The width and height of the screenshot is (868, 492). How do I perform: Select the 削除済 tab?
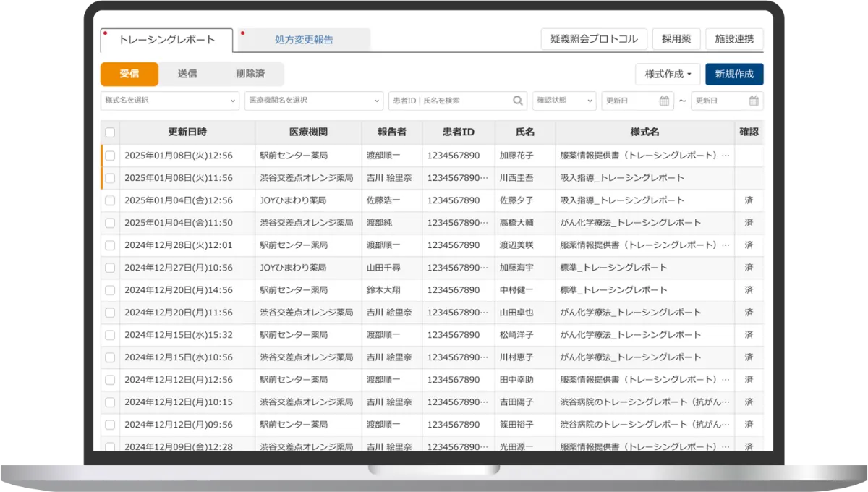[x=250, y=74]
